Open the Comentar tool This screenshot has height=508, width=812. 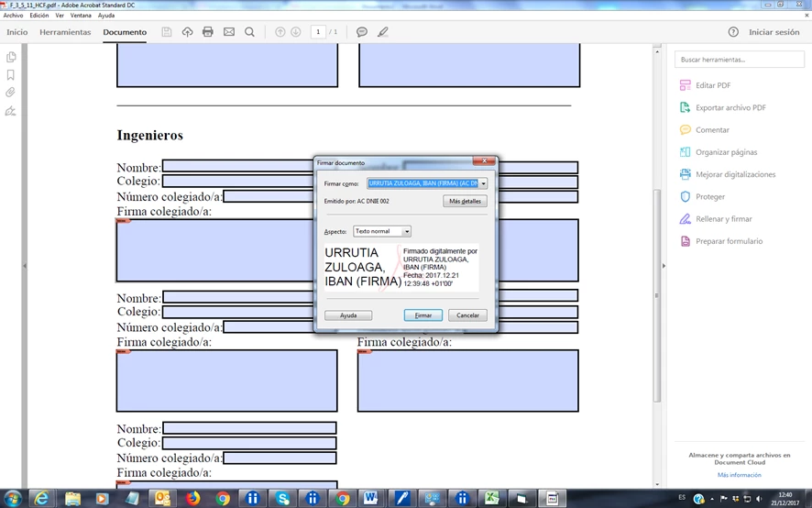coord(704,130)
